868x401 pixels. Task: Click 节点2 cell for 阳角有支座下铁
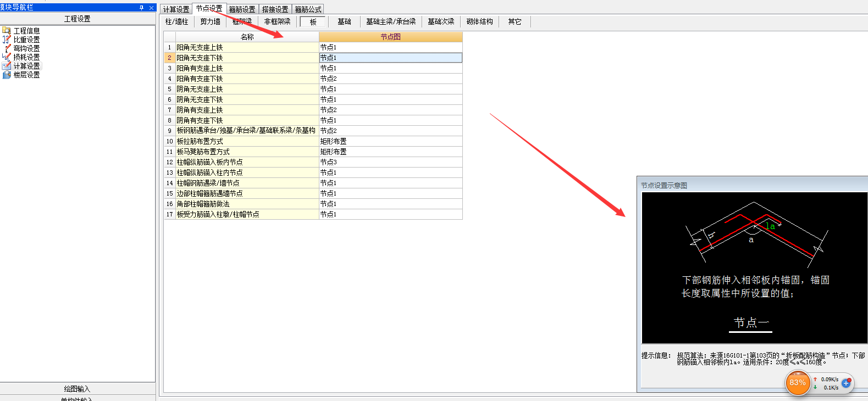(390, 79)
